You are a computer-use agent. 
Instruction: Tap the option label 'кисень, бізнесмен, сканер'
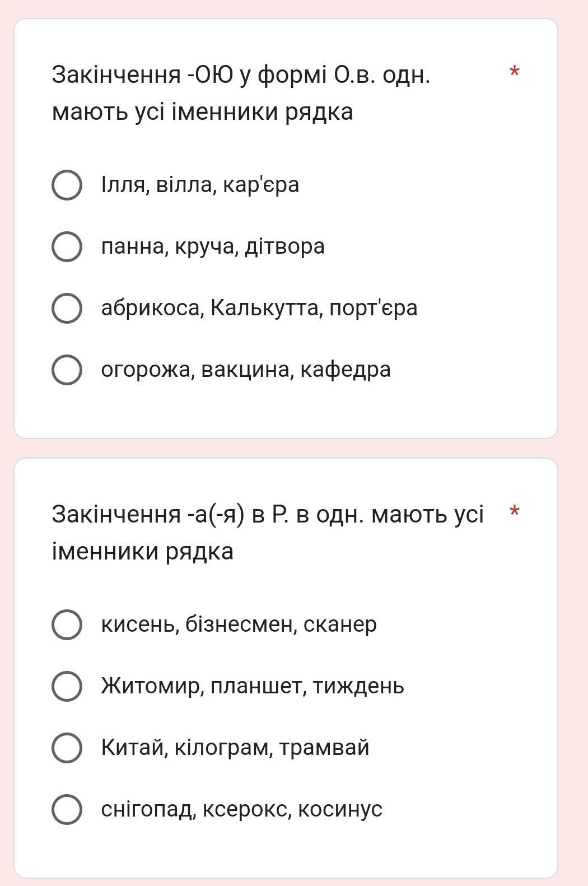coord(239,624)
